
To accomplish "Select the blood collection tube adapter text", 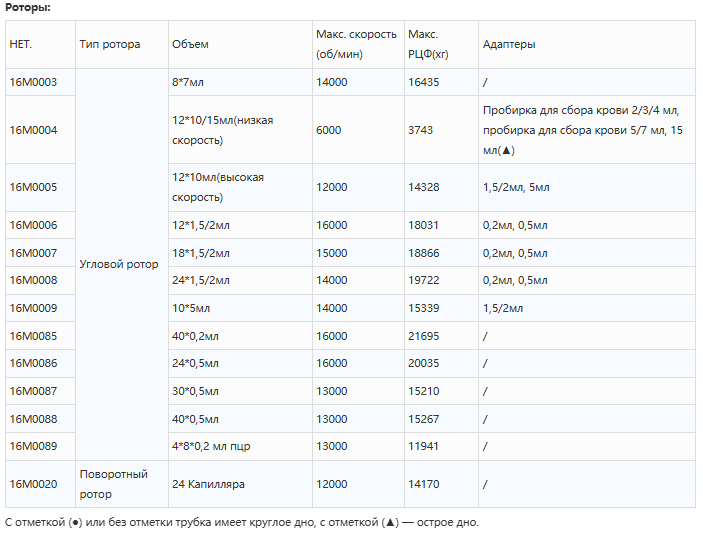I will (x=583, y=130).
